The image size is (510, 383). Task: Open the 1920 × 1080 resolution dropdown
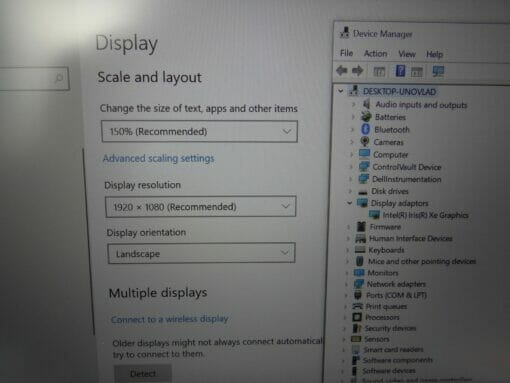pyautogui.click(x=200, y=207)
